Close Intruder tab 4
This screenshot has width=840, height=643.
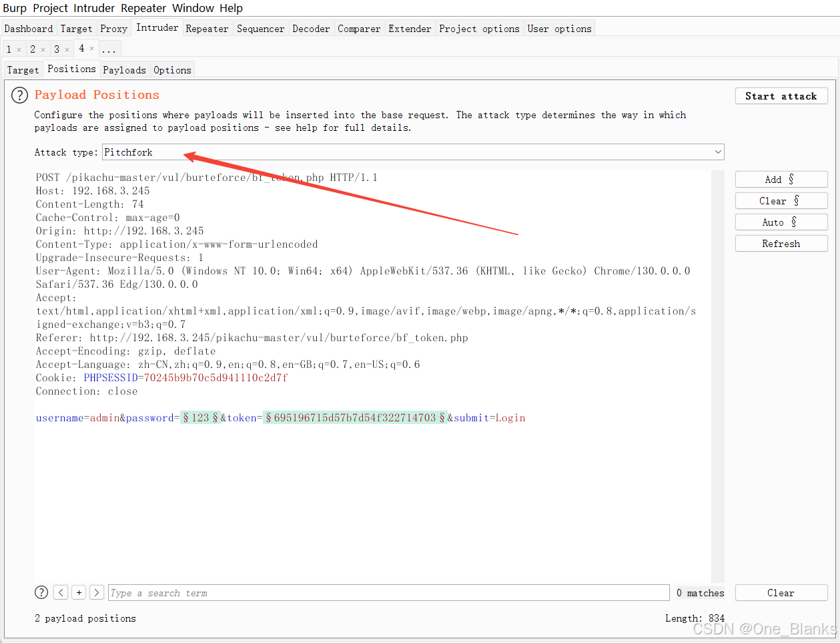pyautogui.click(x=91, y=49)
